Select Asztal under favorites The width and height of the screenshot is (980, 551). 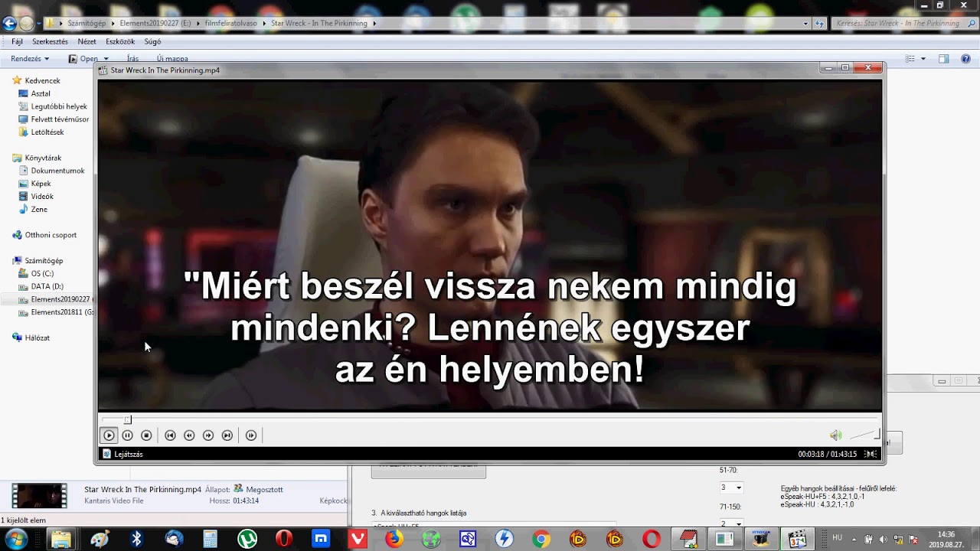41,93
